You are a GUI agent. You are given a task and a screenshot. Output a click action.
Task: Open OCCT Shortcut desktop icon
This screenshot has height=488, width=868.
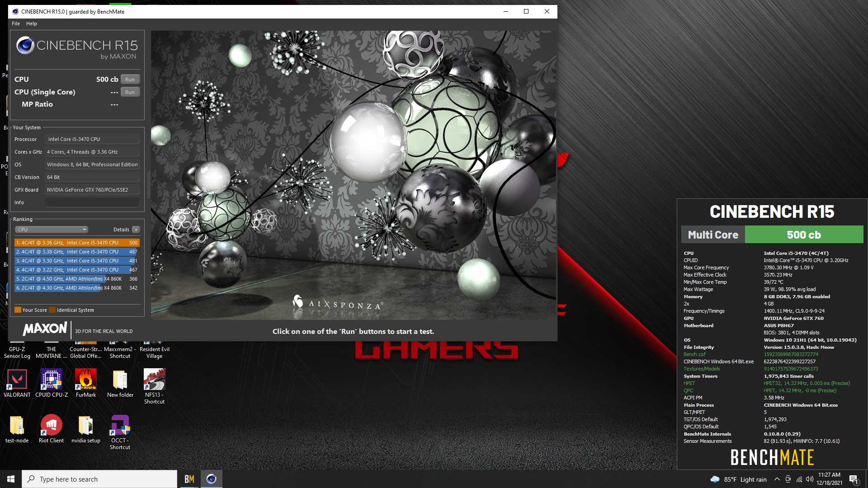[120, 432]
